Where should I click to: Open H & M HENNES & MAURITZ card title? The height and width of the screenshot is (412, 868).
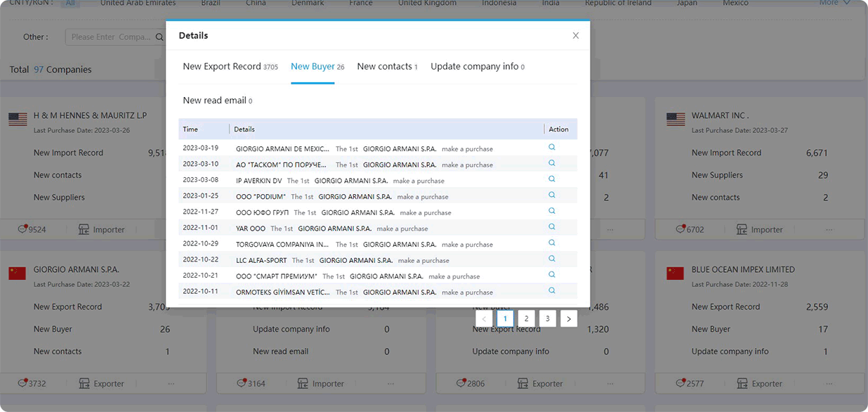pos(90,115)
